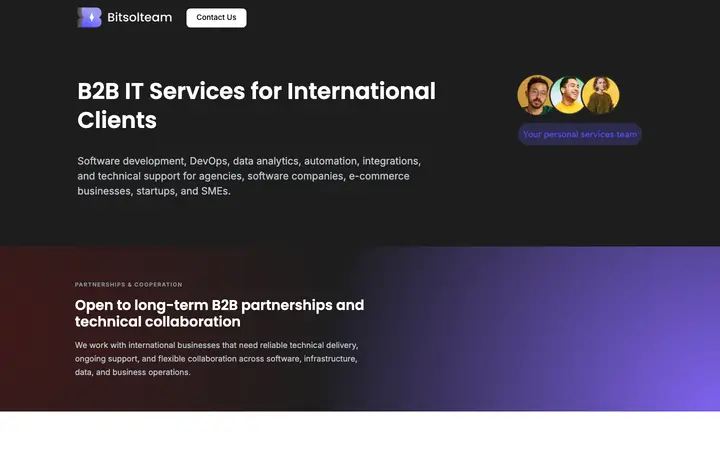Select the smiling man in yellow avatar
This screenshot has height=450, width=720.
[568, 95]
